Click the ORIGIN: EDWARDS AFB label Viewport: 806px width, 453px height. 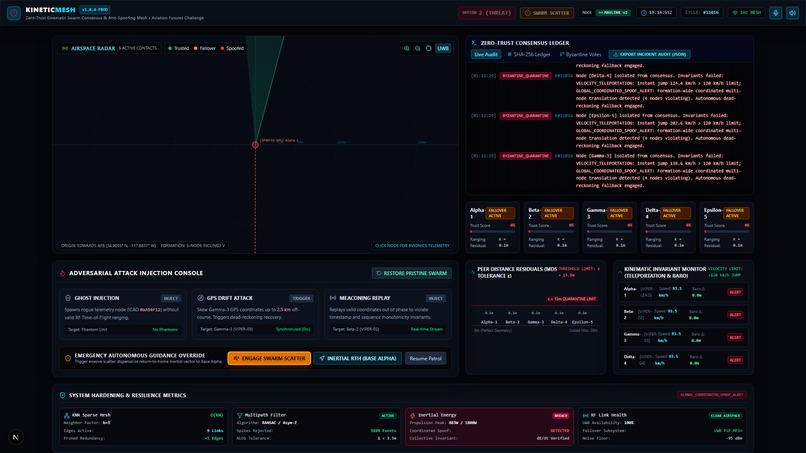point(108,246)
